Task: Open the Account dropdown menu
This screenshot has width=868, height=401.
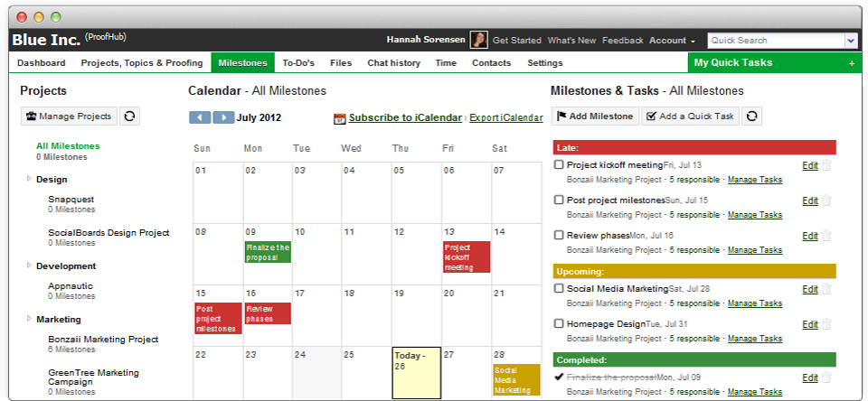Action: [672, 41]
